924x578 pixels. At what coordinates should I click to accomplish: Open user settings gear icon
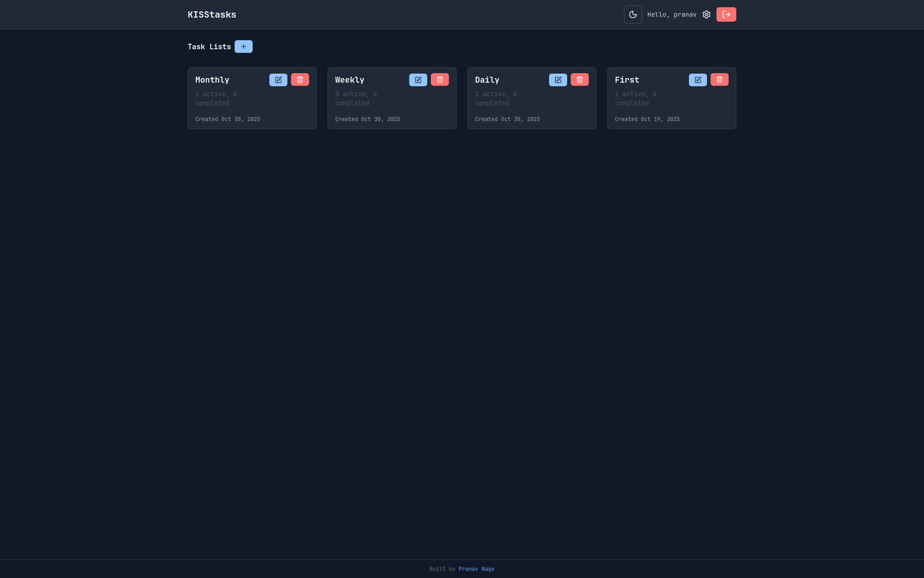click(x=707, y=14)
